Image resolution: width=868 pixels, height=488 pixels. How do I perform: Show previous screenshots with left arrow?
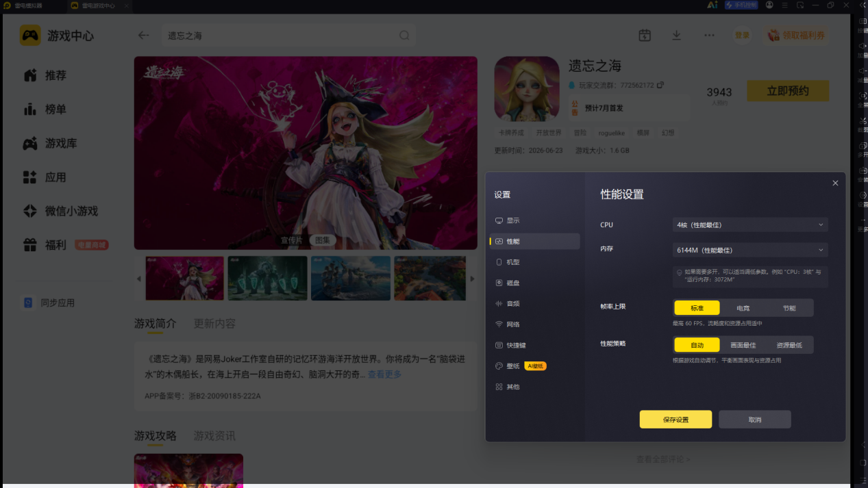[x=139, y=279]
